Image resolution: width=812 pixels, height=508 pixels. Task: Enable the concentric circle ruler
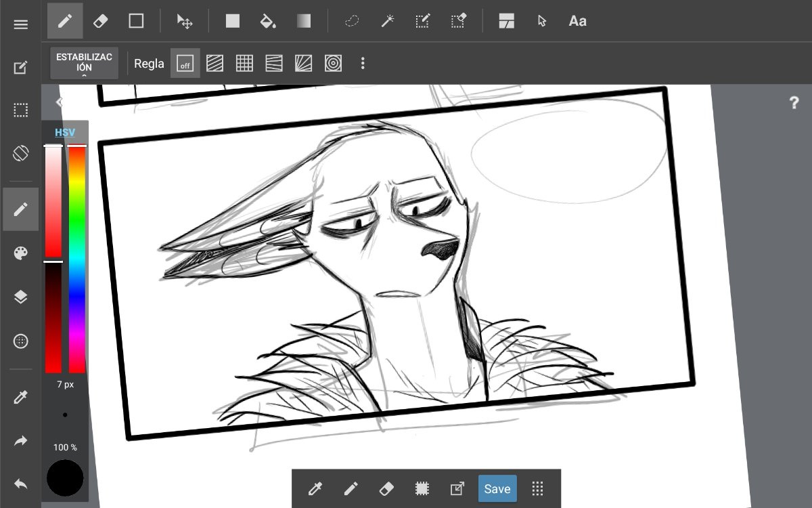point(333,63)
